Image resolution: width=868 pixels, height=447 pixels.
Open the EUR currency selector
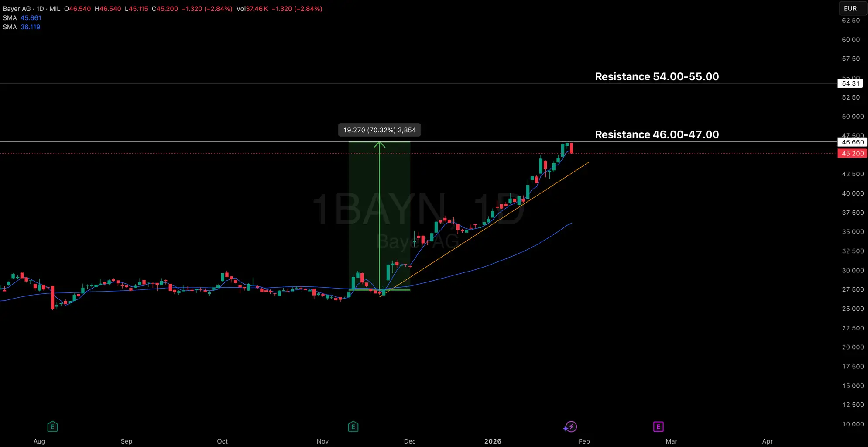[x=851, y=8]
